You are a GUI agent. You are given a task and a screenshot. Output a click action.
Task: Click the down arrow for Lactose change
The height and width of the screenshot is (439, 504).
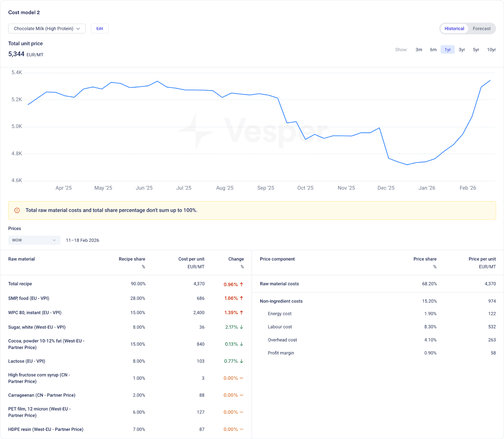(242, 361)
